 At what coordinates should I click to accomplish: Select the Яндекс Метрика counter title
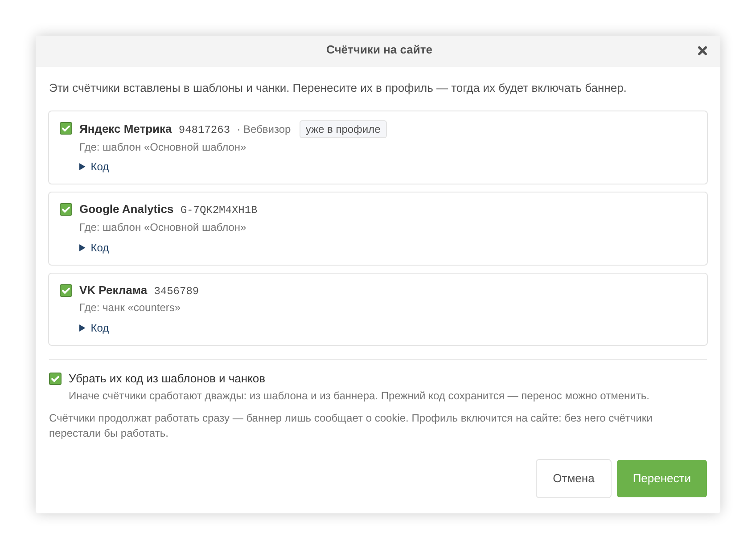[125, 129]
